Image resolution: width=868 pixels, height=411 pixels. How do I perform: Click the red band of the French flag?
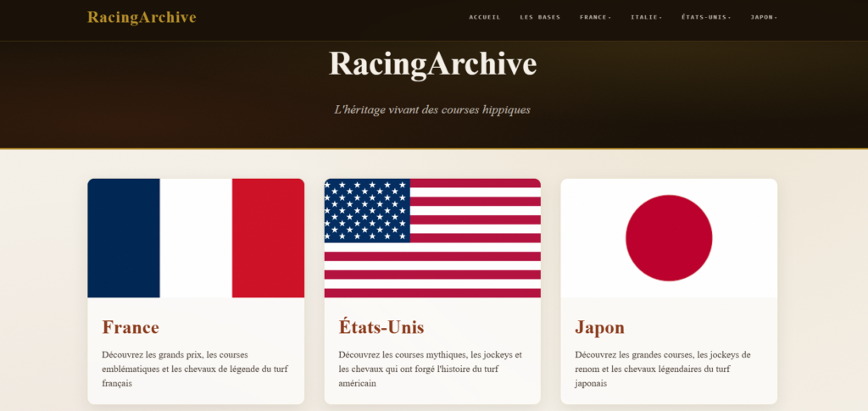[x=268, y=238]
